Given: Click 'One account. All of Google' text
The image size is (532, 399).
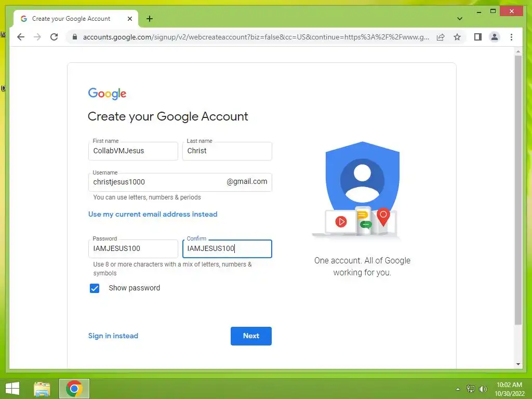Looking at the screenshot, I should coord(362,261).
